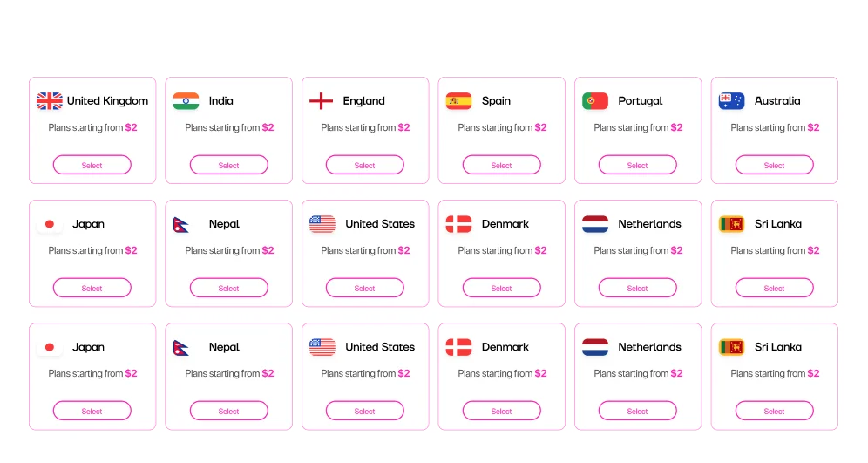This screenshot has height=463, width=868.
Task: Choose England with its Select button
Action: click(365, 165)
